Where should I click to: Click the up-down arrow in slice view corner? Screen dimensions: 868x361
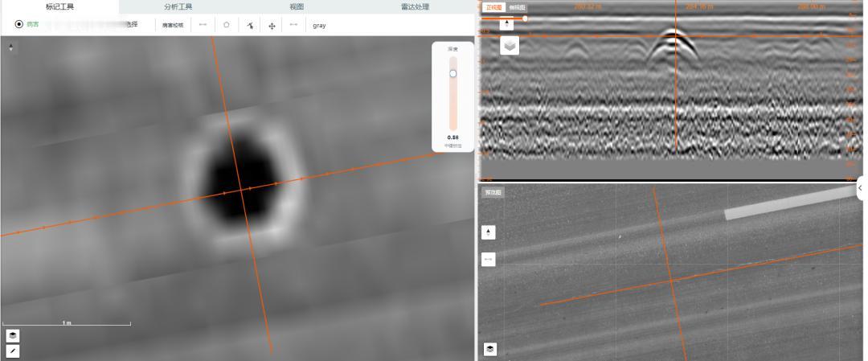11,47
